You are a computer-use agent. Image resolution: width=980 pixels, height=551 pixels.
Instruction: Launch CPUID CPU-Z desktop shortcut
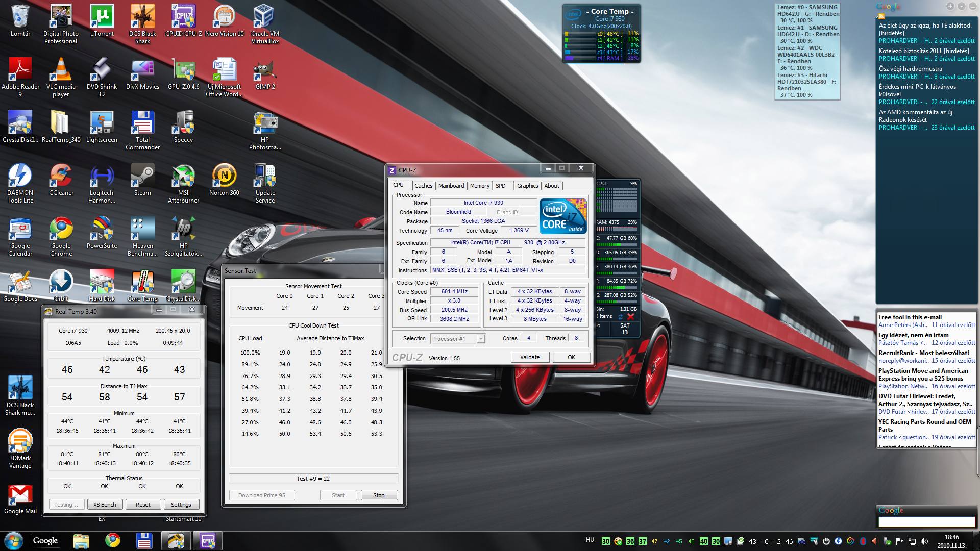point(183,21)
